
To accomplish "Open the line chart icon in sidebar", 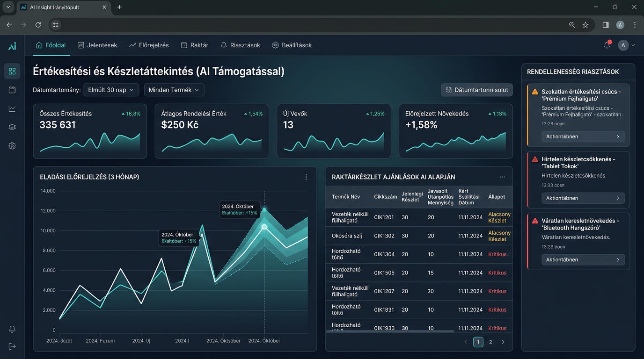I will coord(12,108).
